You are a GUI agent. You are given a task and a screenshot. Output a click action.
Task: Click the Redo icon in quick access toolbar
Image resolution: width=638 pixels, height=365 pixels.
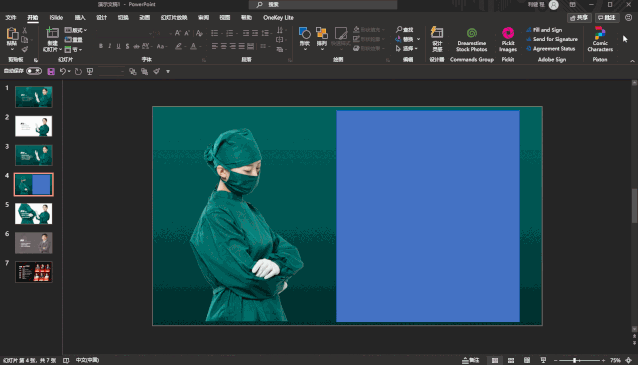[78, 72]
